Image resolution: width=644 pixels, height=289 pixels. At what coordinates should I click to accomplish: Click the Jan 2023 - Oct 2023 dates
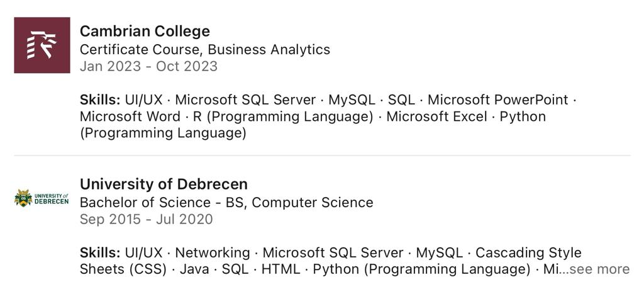(148, 67)
